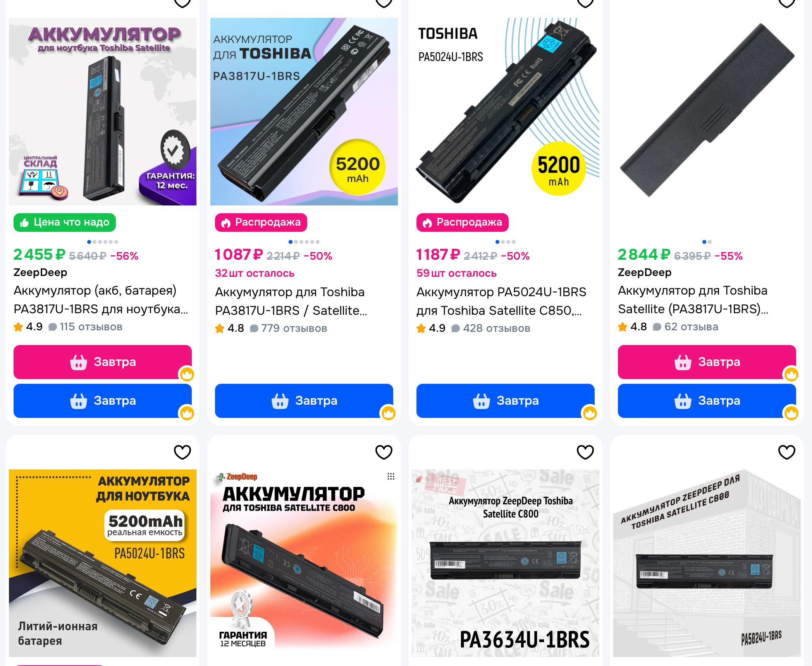Open the Цена что надо green badge
This screenshot has width=812, height=666.
tap(65, 223)
